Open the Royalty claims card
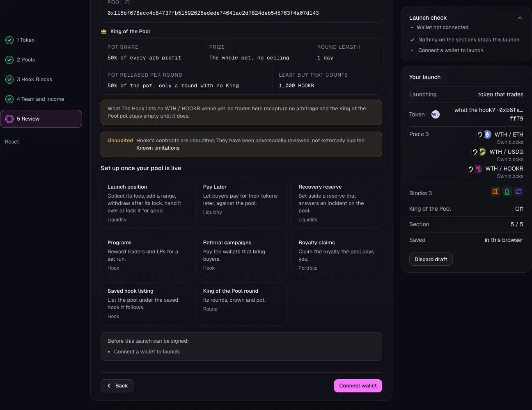The width and height of the screenshot is (532, 410). tap(337, 255)
